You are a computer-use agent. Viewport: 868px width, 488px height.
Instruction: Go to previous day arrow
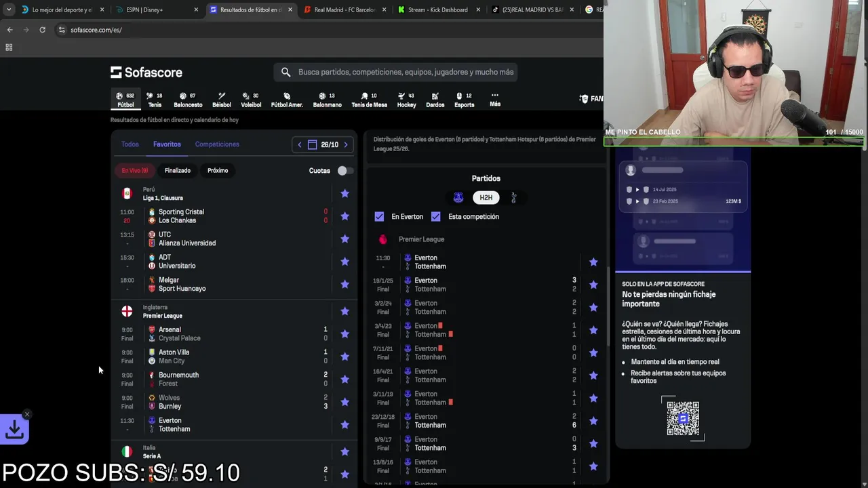tap(299, 144)
